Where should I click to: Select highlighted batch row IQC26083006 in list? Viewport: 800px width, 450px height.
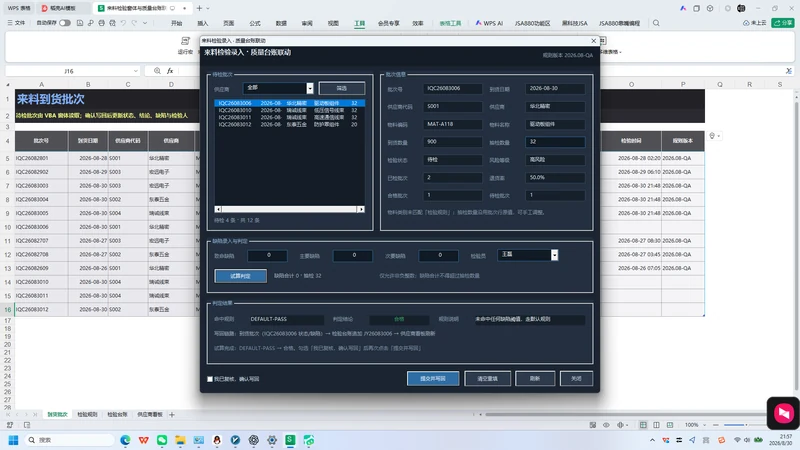[289, 103]
